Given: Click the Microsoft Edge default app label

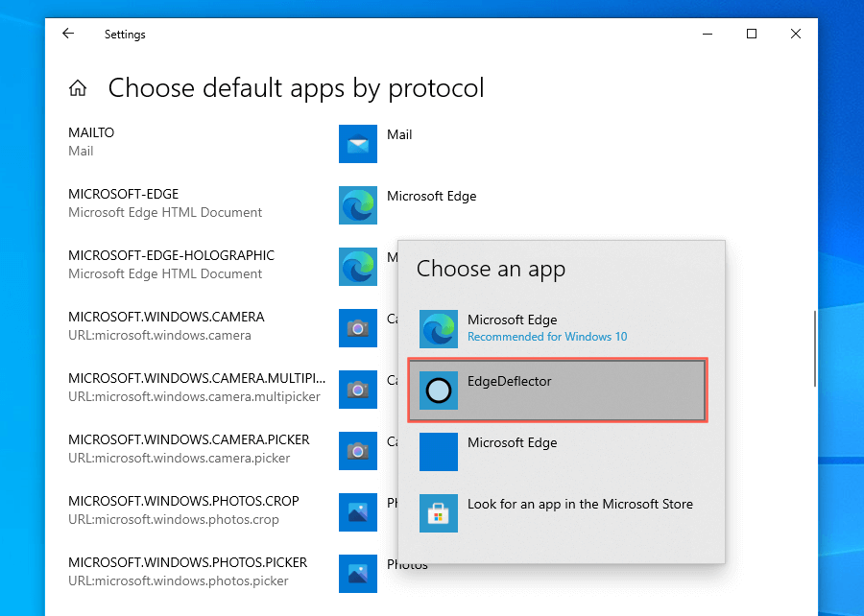Looking at the screenshot, I should point(431,197).
